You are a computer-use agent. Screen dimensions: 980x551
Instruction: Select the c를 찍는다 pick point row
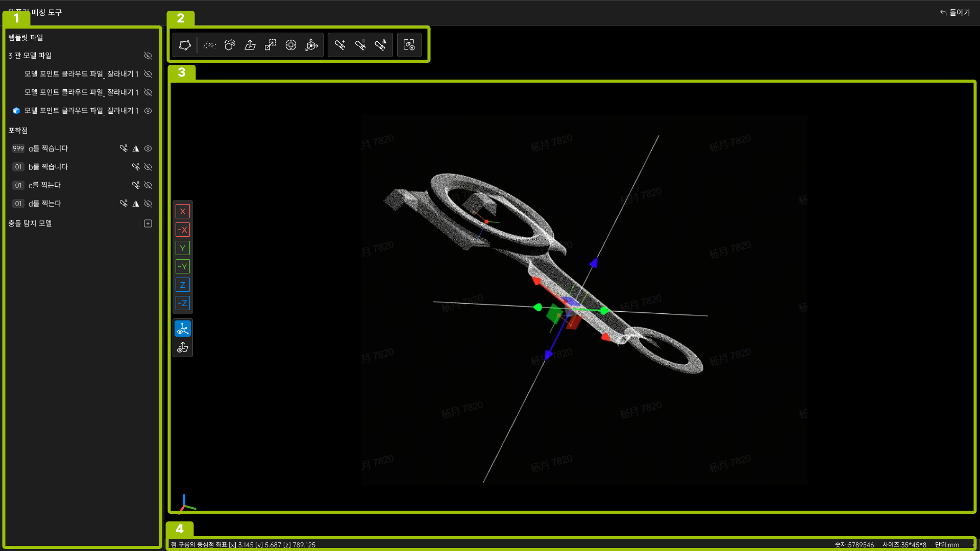click(82, 185)
